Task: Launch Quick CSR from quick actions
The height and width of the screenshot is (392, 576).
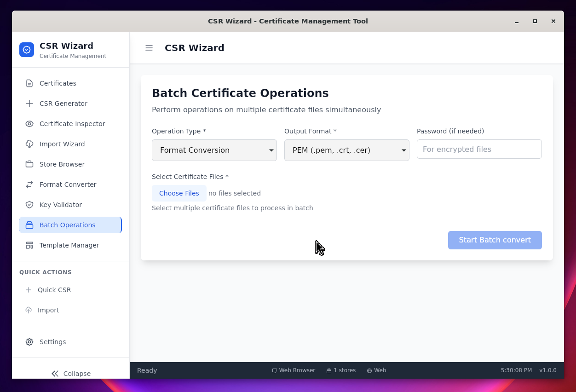Action: click(x=54, y=290)
